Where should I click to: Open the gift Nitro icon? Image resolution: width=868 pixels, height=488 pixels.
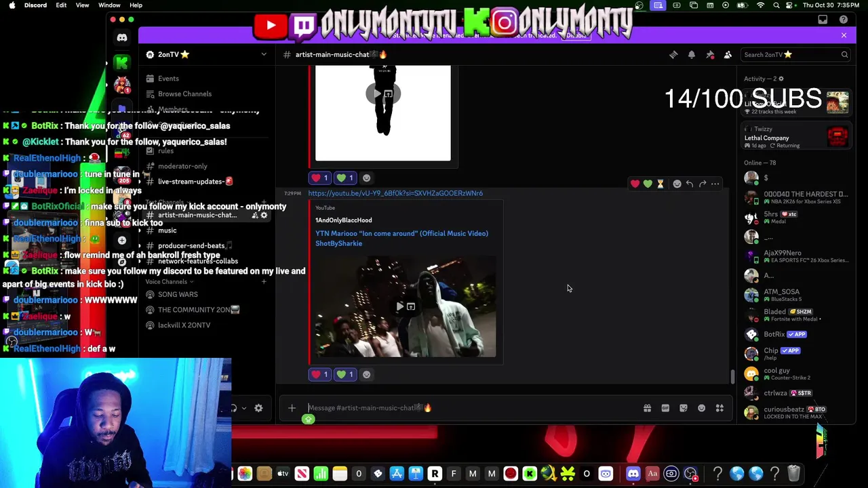[647, 408]
